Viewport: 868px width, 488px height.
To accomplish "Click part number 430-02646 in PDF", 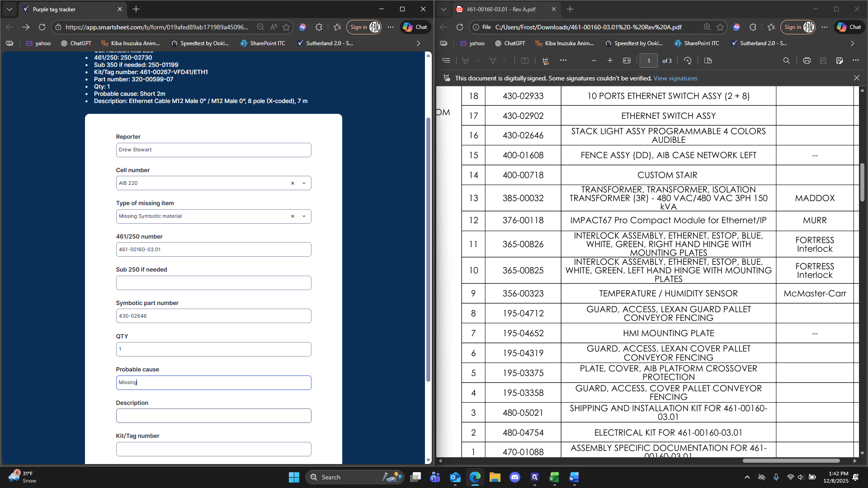I will 523,136.
